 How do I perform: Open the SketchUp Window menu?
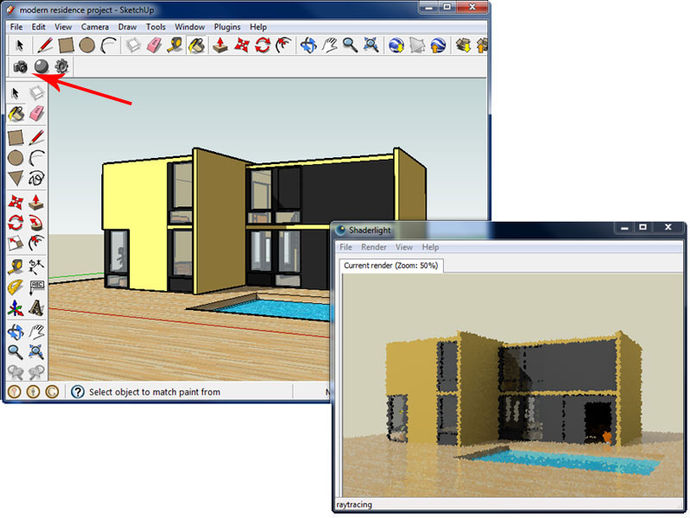coord(190,27)
